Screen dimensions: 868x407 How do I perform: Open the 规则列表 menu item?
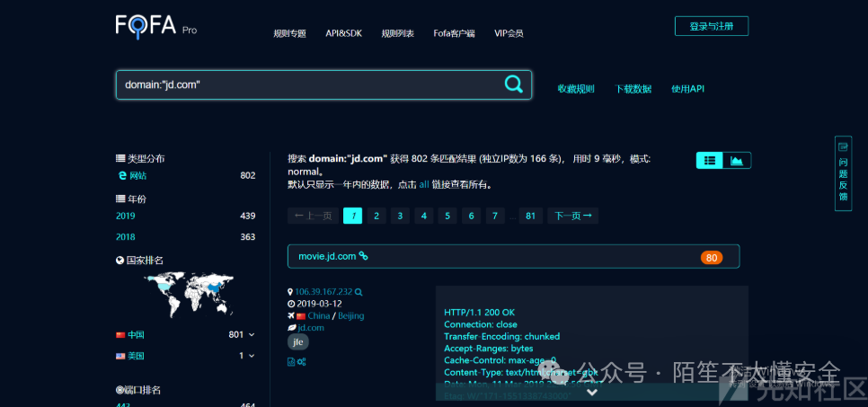point(397,33)
